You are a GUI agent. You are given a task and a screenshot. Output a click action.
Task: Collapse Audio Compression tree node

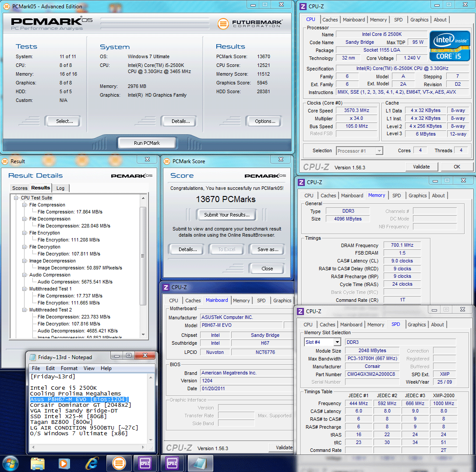coord(24,275)
